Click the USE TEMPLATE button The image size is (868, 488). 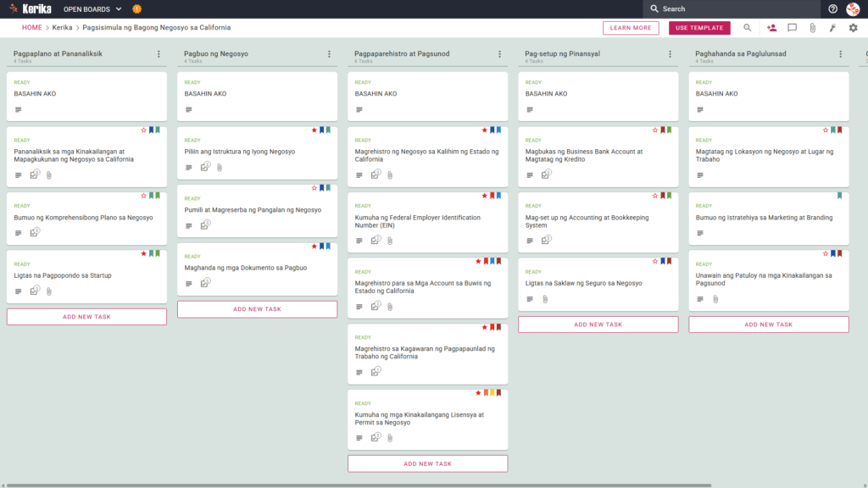coord(699,28)
